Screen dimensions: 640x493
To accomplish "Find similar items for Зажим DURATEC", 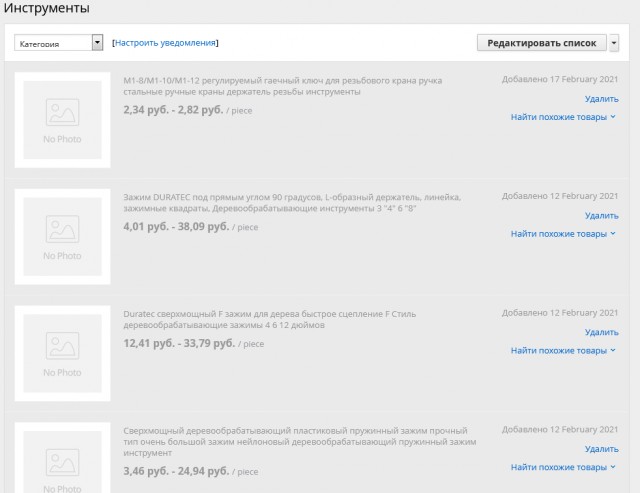I will tap(563, 234).
